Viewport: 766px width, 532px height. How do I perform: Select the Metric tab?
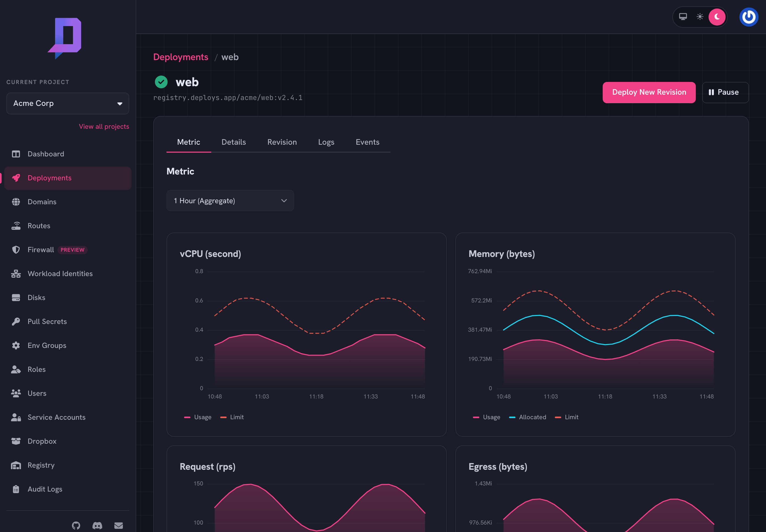click(189, 142)
